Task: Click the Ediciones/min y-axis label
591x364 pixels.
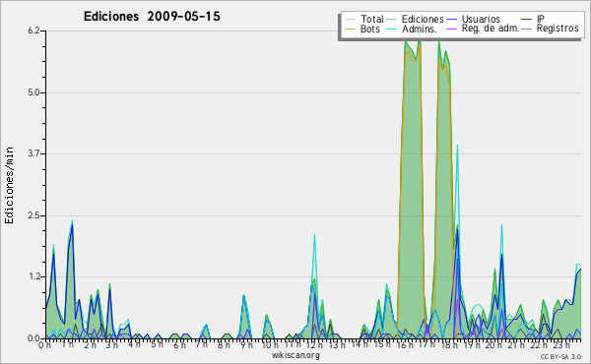Action: click(10, 185)
